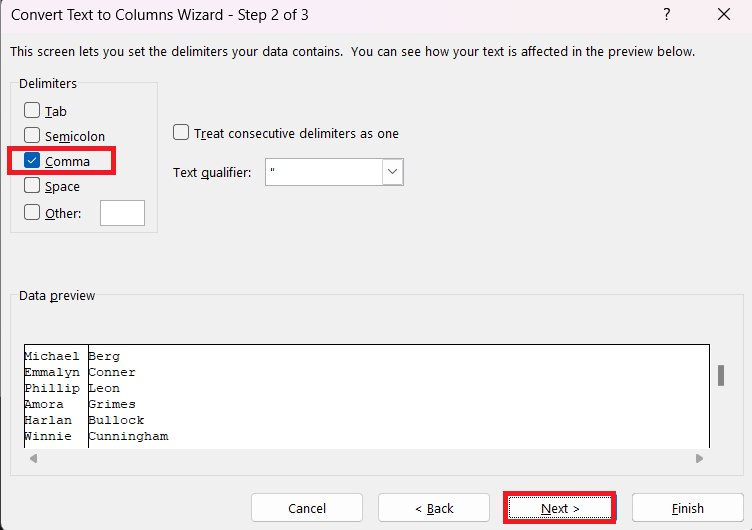This screenshot has height=530, width=752.
Task: Click the vertical scrollbar thumb in preview
Action: (x=720, y=375)
